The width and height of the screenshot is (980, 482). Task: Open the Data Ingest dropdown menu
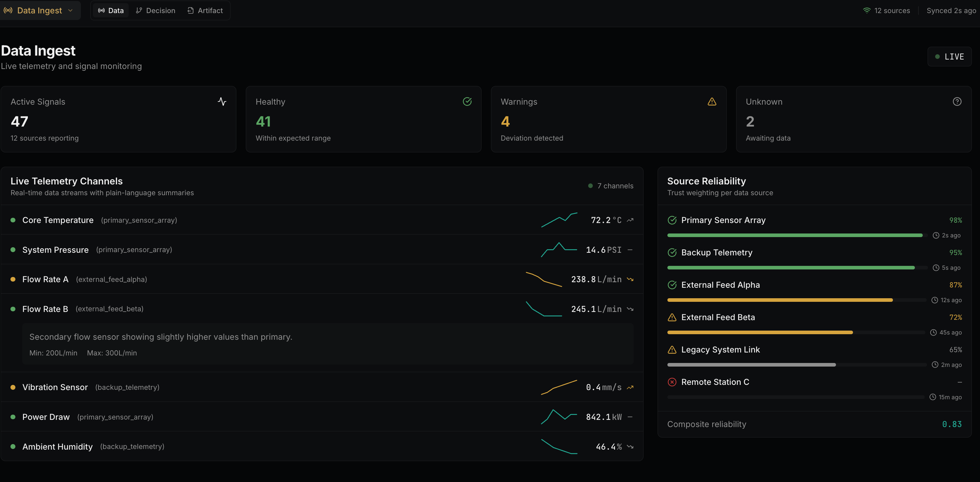[39, 11]
